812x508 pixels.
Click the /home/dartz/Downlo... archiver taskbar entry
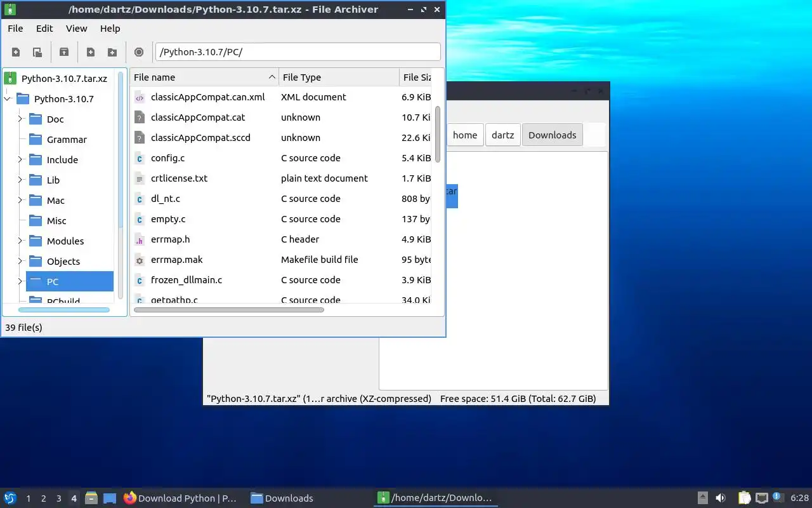(x=436, y=498)
